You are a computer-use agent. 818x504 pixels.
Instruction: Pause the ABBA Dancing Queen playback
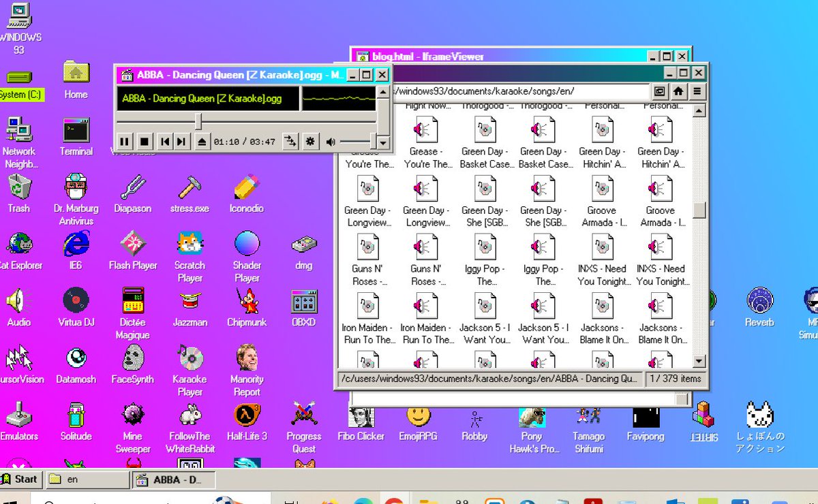click(x=125, y=142)
